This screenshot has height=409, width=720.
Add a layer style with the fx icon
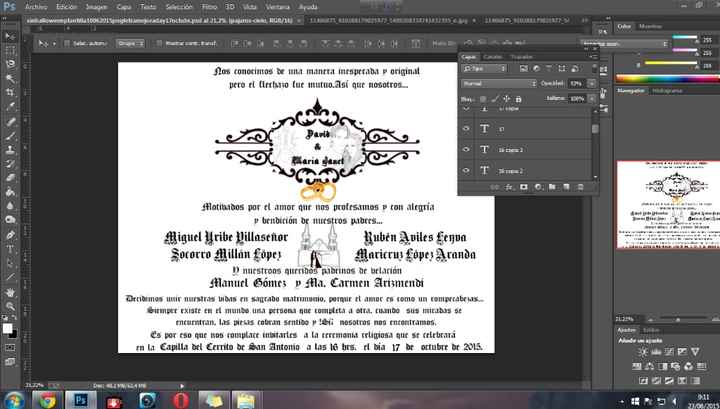click(x=509, y=187)
